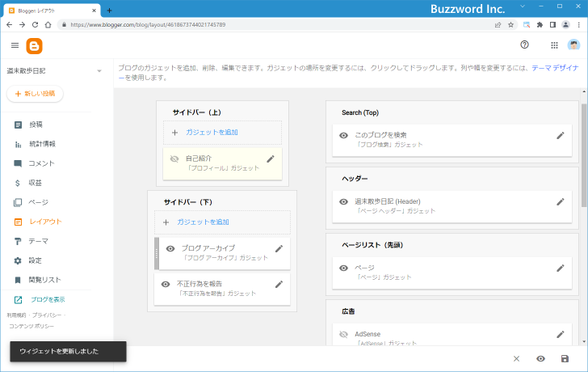
Task: Select レイアウト in the sidebar
Action: (46, 222)
